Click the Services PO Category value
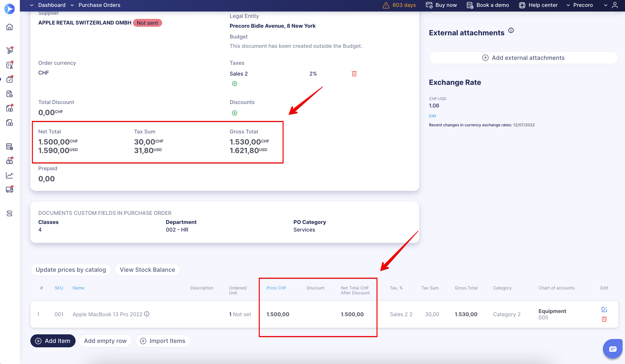The height and width of the screenshot is (364, 625). pyautogui.click(x=304, y=230)
